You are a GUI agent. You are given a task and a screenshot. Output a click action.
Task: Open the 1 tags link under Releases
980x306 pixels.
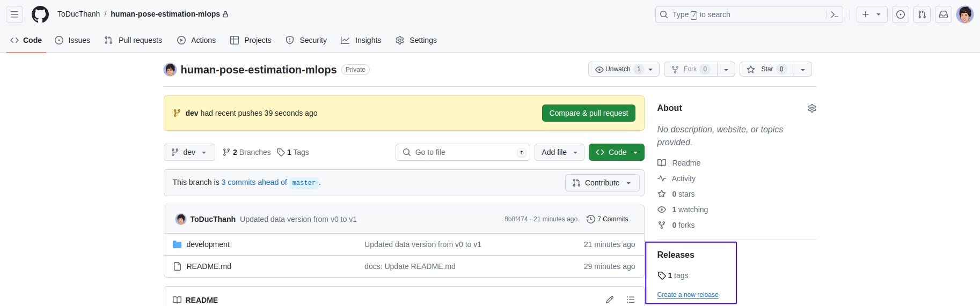pos(673,275)
